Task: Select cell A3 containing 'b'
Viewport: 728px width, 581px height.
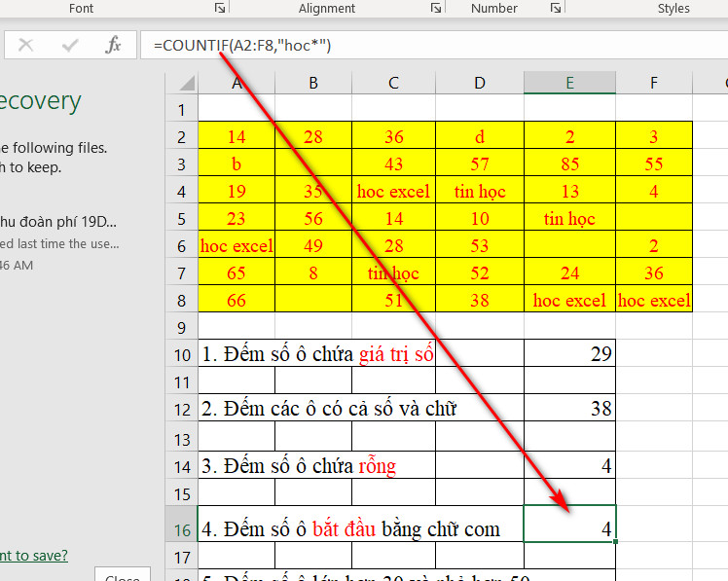Action: (237, 163)
